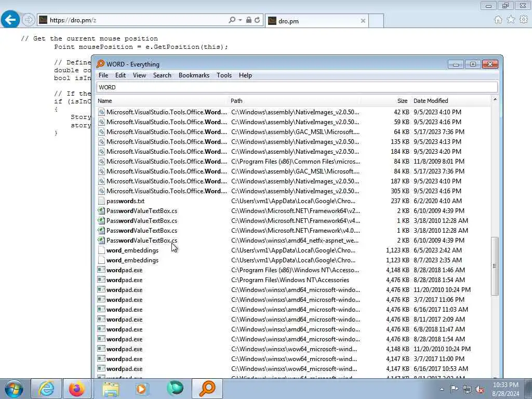Close the dro.pm tab
This screenshot has height=399, width=532.
point(363,21)
